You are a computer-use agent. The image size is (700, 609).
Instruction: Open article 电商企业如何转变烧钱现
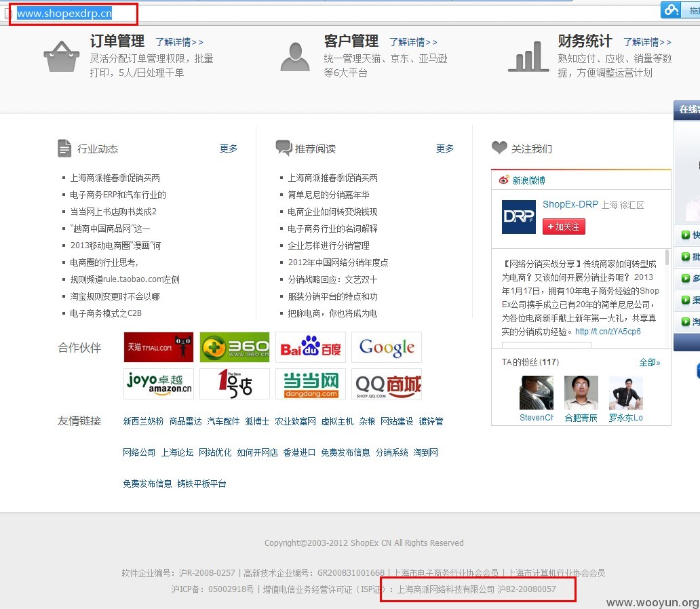332,212
